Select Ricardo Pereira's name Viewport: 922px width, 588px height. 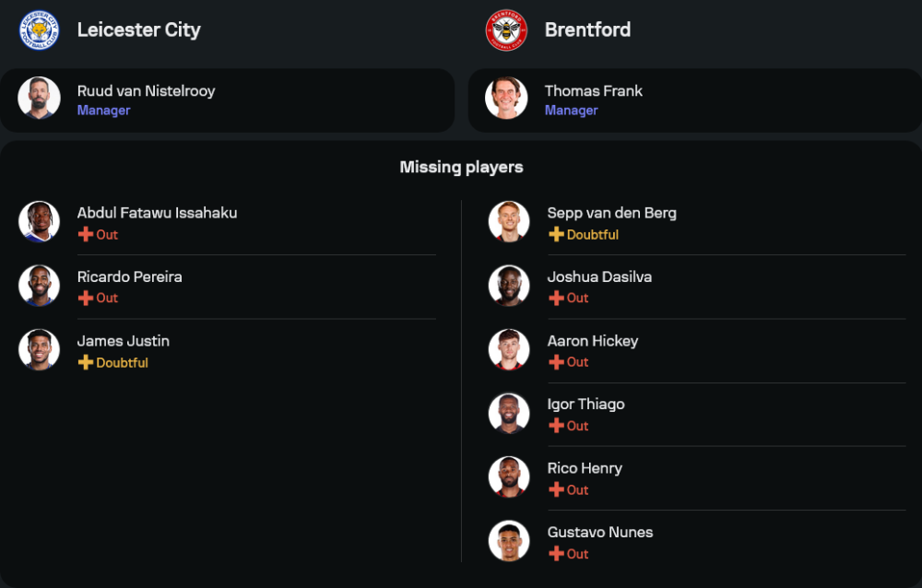coord(129,276)
